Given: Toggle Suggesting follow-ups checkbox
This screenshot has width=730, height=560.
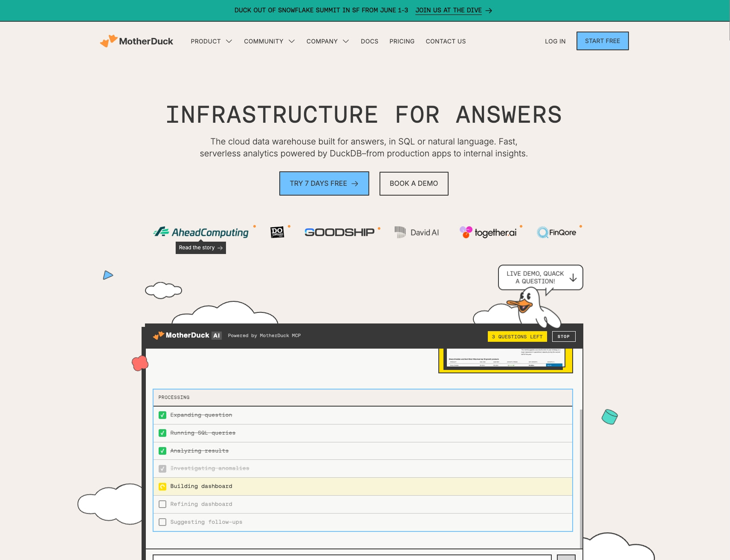Looking at the screenshot, I should pyautogui.click(x=162, y=522).
